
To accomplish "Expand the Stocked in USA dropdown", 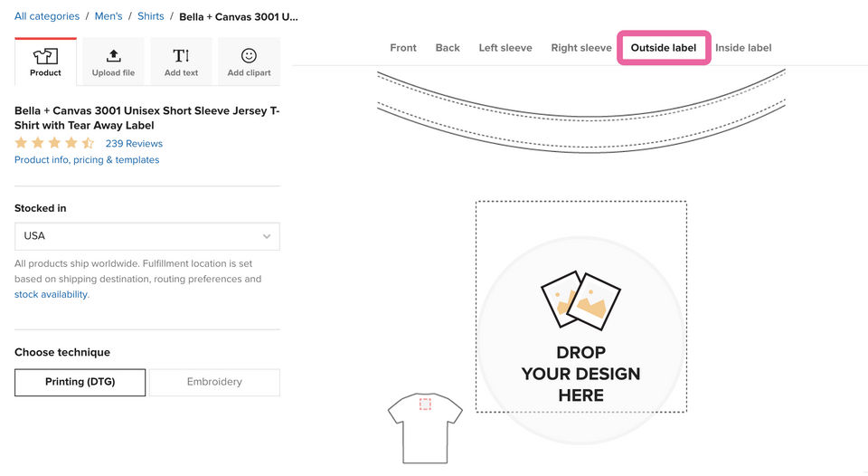I will point(147,236).
